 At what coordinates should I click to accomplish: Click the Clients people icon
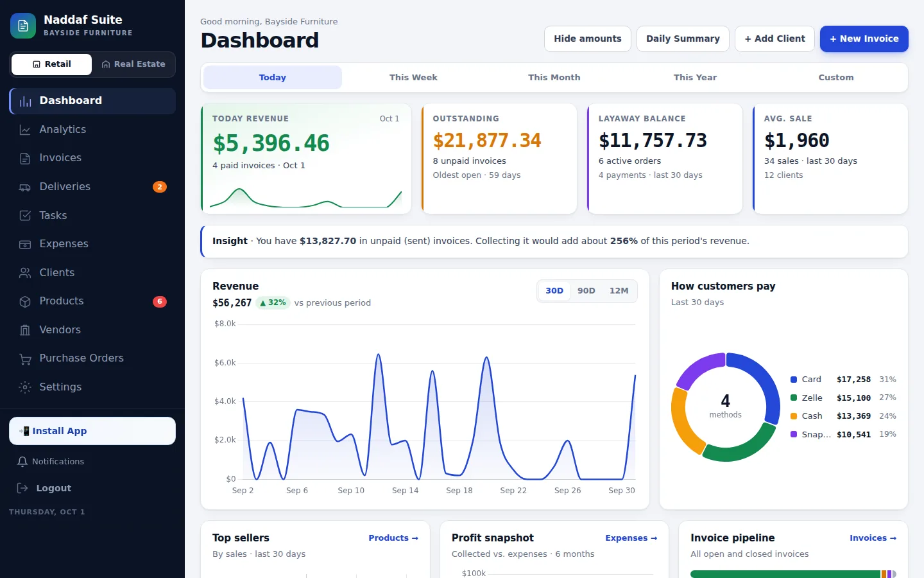pyautogui.click(x=25, y=273)
